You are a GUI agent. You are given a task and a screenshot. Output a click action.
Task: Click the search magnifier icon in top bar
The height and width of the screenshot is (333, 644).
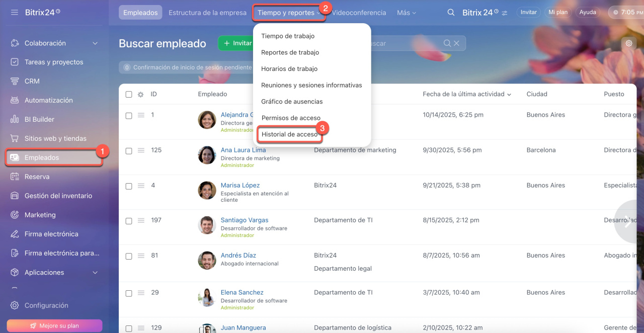(x=451, y=13)
